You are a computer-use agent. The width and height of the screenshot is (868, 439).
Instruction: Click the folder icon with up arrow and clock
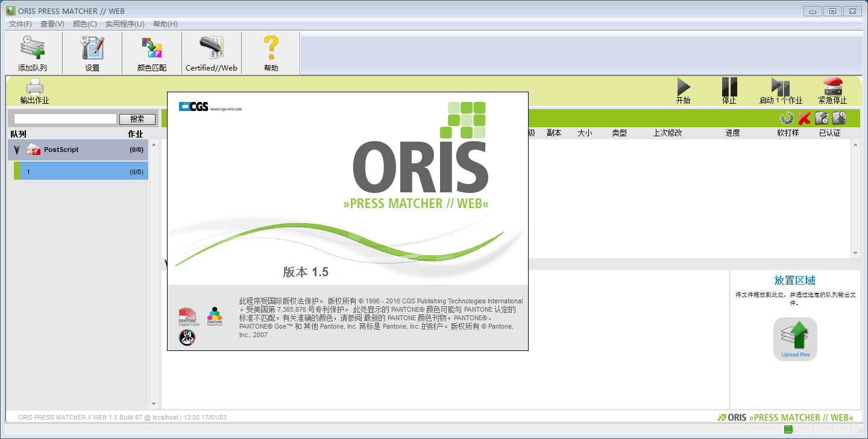click(x=822, y=118)
